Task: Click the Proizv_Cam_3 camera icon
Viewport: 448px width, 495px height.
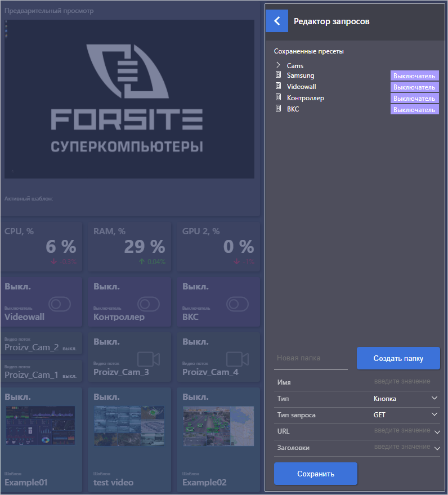Action: click(x=149, y=359)
